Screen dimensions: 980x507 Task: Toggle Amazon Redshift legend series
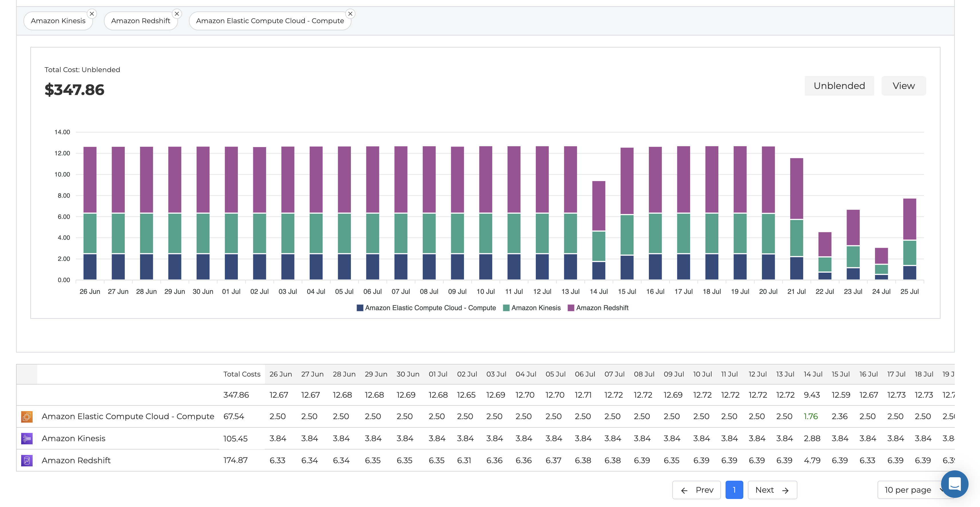click(x=602, y=308)
